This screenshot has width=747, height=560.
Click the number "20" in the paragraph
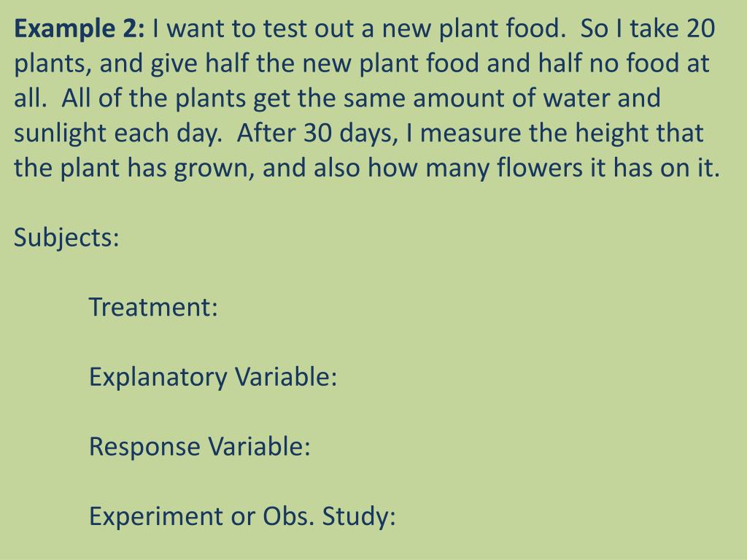point(701,29)
